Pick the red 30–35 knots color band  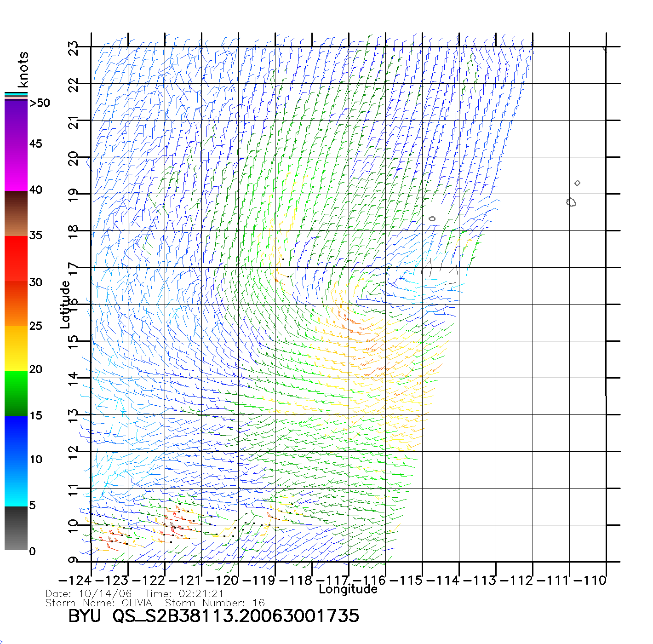click(16, 259)
